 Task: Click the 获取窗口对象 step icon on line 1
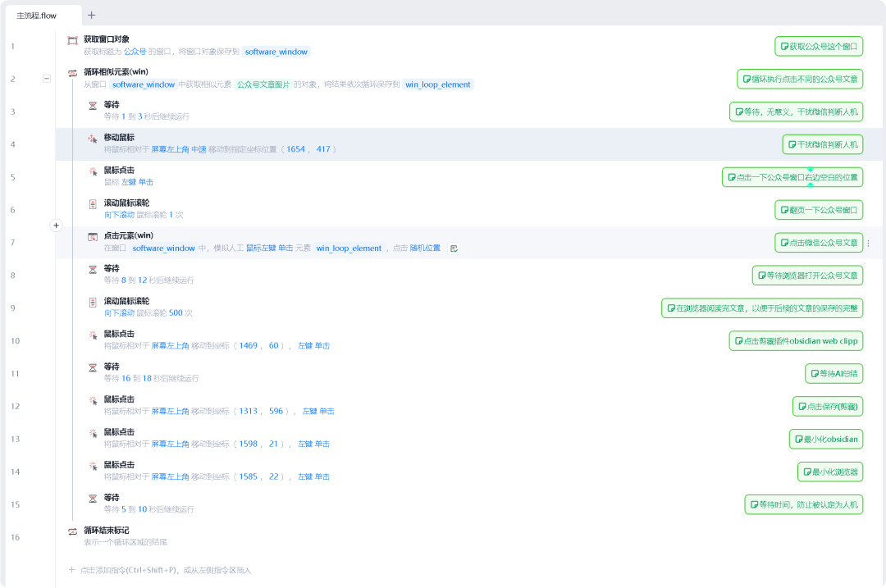72,39
